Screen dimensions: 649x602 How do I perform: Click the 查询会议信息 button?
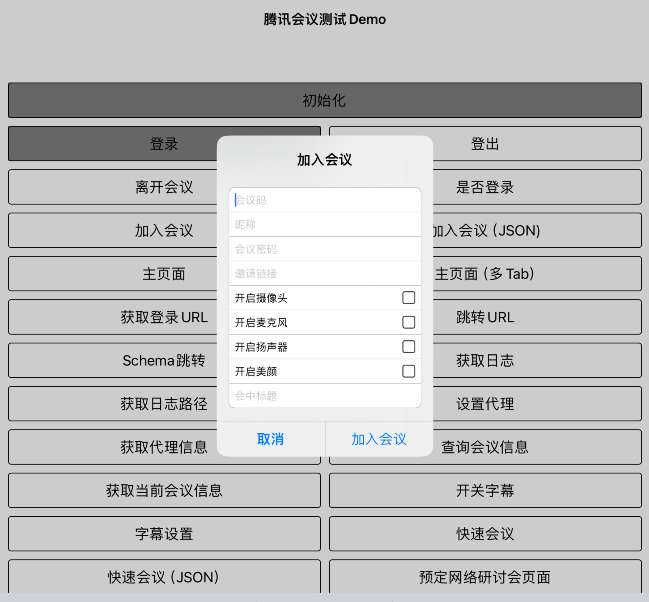coord(485,447)
